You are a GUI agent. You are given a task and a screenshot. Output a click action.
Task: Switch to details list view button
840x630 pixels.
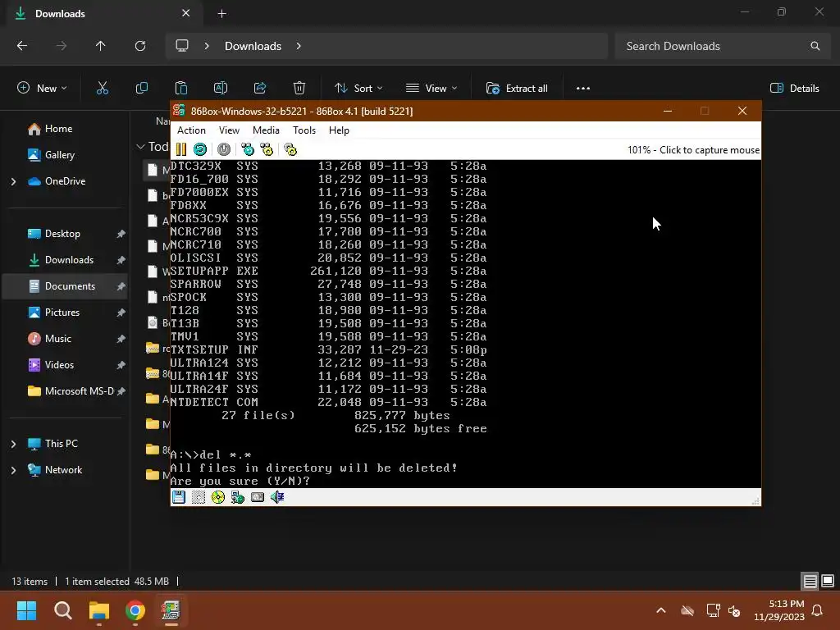(x=810, y=581)
